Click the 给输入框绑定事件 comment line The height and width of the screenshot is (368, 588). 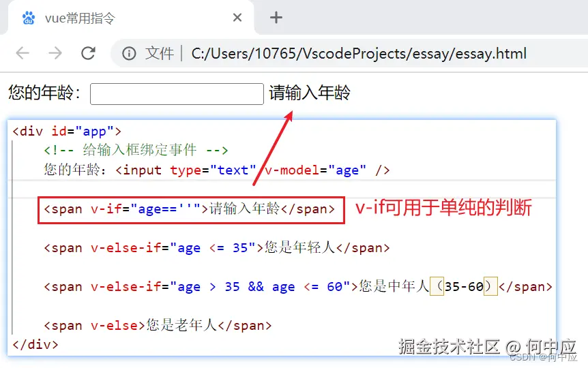tap(136, 151)
